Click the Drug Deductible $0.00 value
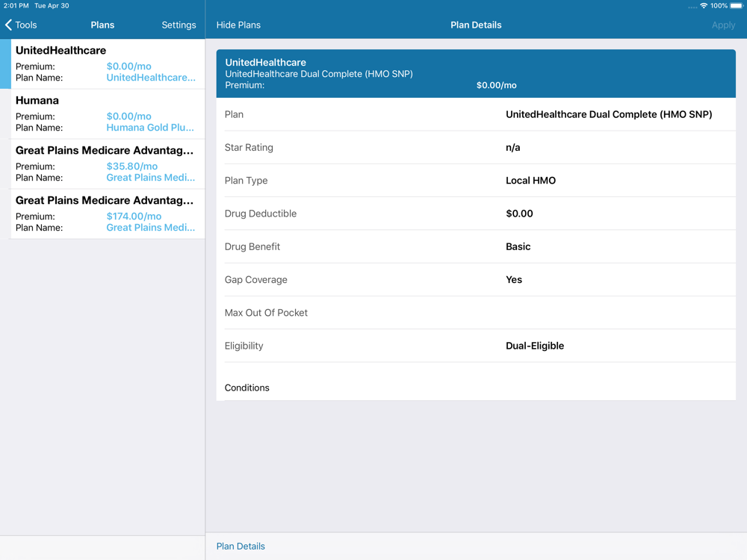Image resolution: width=747 pixels, height=560 pixels. (519, 214)
